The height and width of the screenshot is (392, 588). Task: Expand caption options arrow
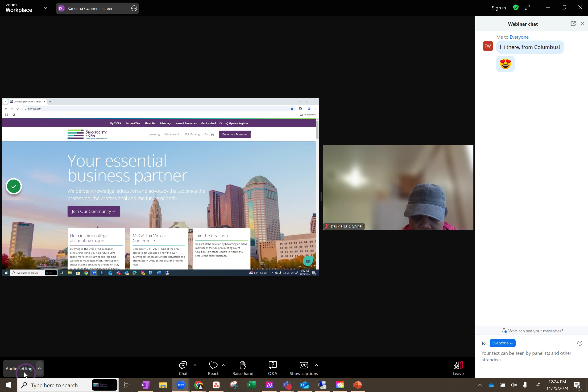(x=317, y=365)
